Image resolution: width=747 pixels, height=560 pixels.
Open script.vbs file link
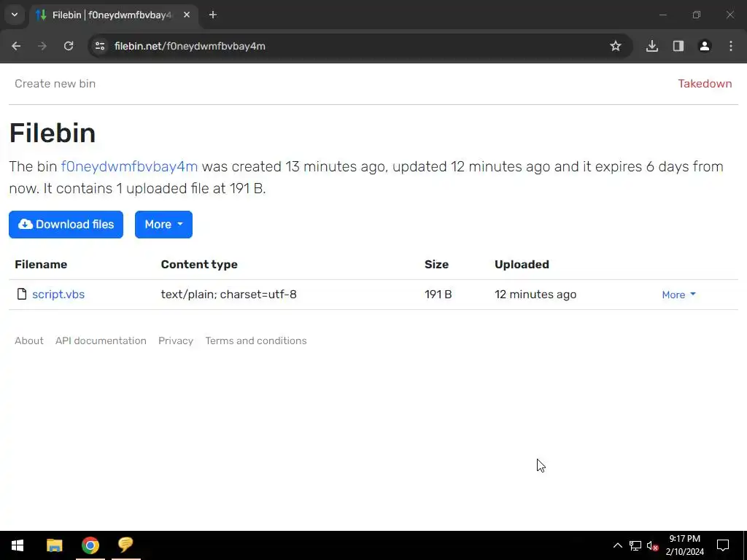(58, 295)
